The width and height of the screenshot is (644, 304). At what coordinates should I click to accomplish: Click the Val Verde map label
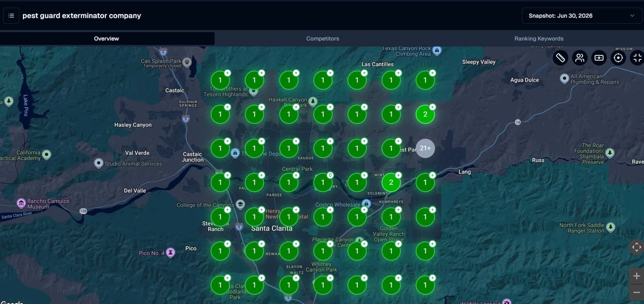[x=137, y=153]
